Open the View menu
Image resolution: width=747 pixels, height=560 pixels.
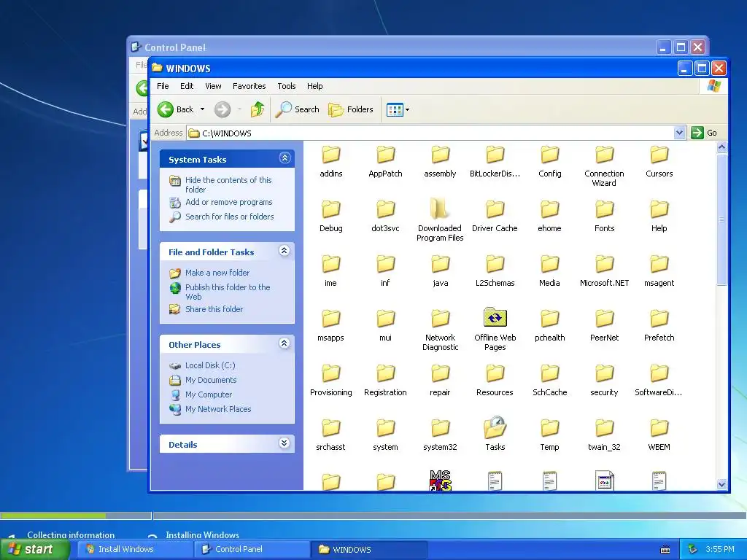213,86
